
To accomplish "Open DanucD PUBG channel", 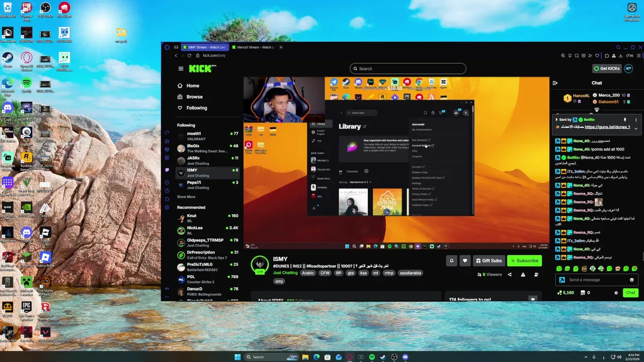I will 208,291.
